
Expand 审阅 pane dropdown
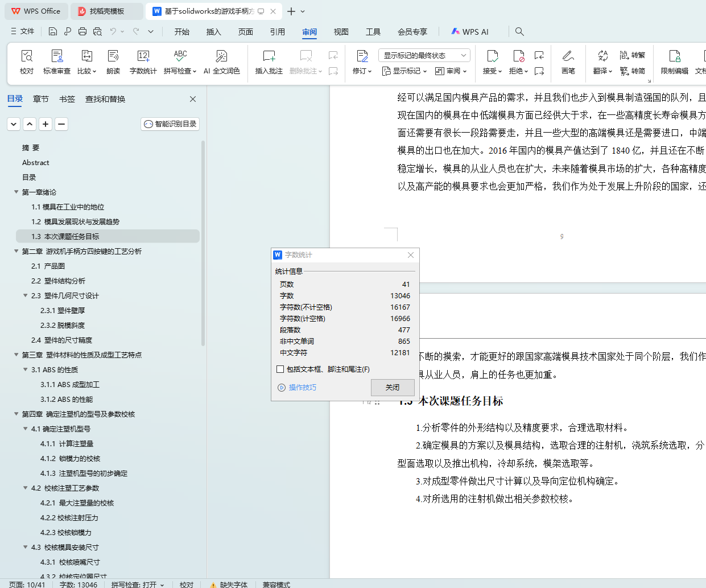pos(451,71)
